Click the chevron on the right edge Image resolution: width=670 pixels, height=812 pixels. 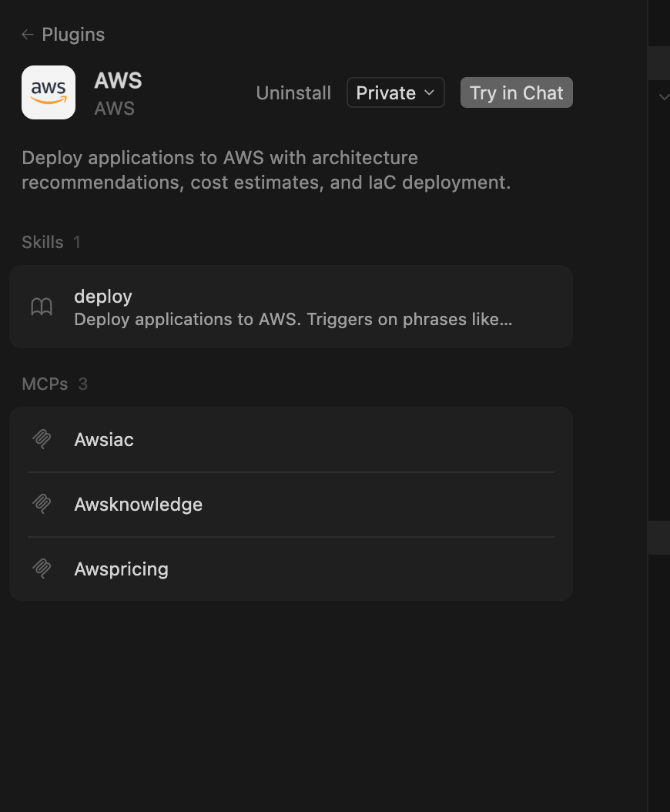(664, 97)
